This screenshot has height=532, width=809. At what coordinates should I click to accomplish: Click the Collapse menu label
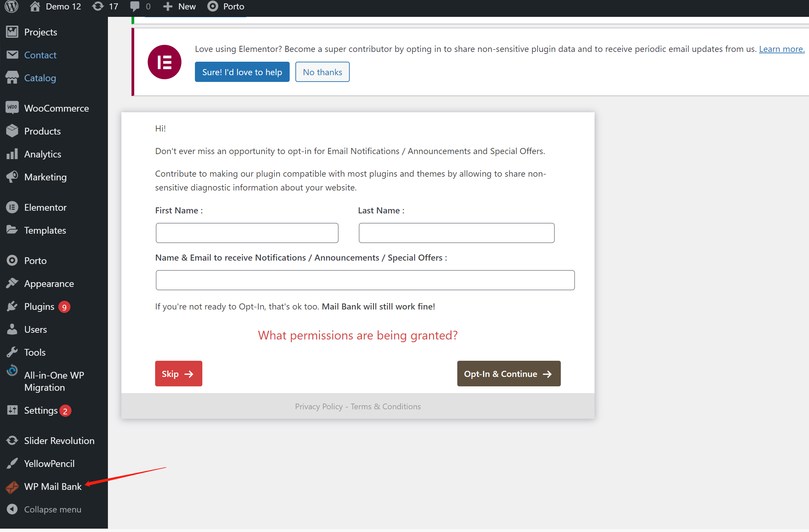53,509
